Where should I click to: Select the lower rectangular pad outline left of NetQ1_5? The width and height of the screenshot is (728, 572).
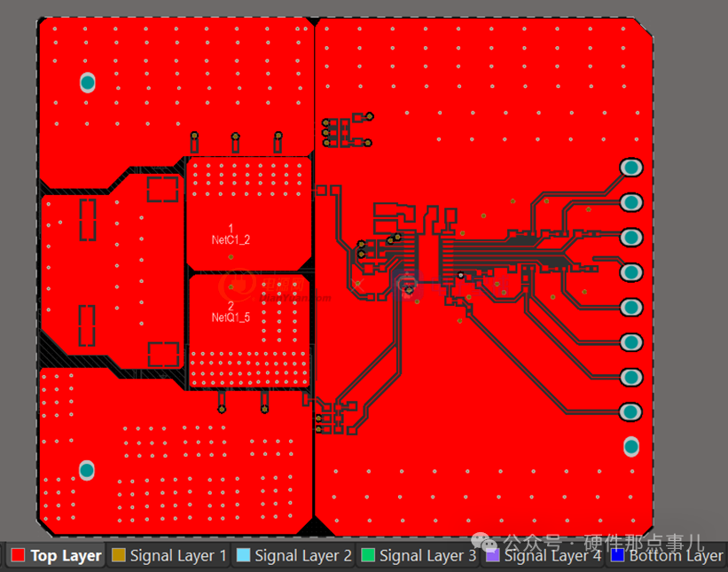coord(163,354)
